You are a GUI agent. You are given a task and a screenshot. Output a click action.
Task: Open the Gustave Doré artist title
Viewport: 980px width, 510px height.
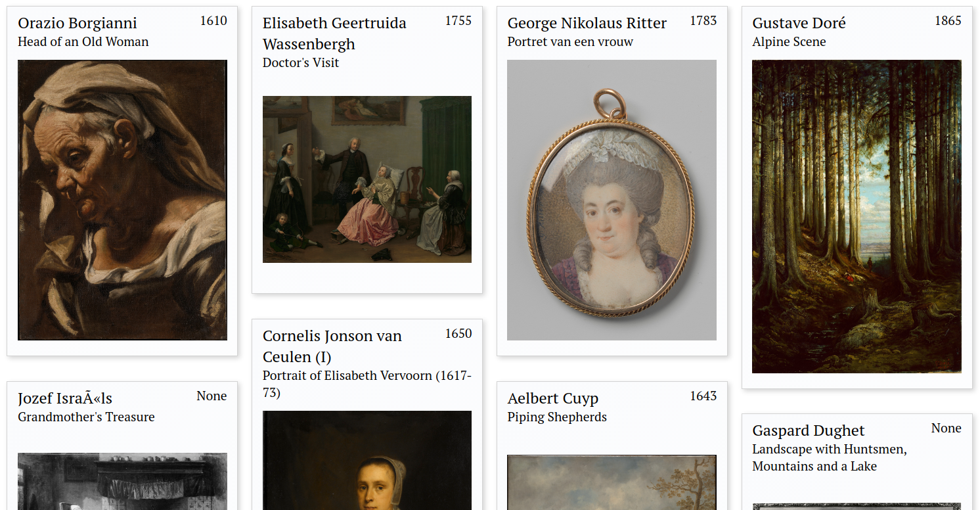click(x=799, y=23)
